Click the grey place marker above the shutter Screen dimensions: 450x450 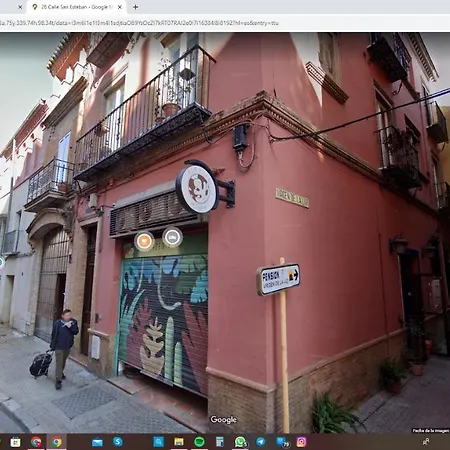pos(172,237)
